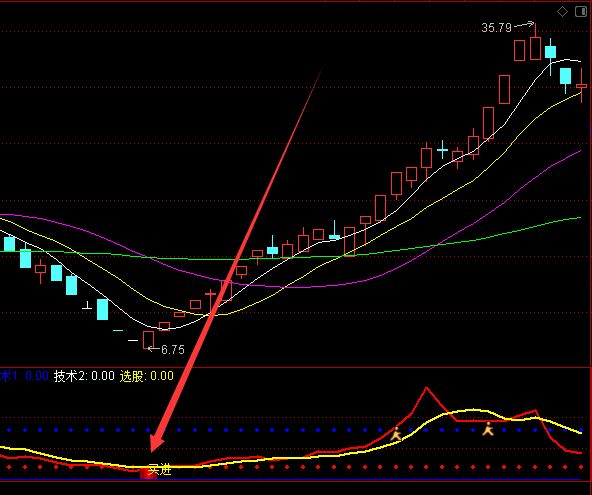The width and height of the screenshot is (592, 495).
Task: Select the 35.79 high price label
Action: (x=496, y=28)
